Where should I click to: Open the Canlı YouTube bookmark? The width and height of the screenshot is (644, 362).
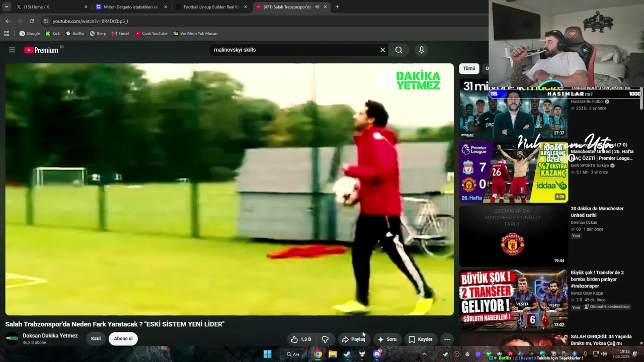coord(151,34)
